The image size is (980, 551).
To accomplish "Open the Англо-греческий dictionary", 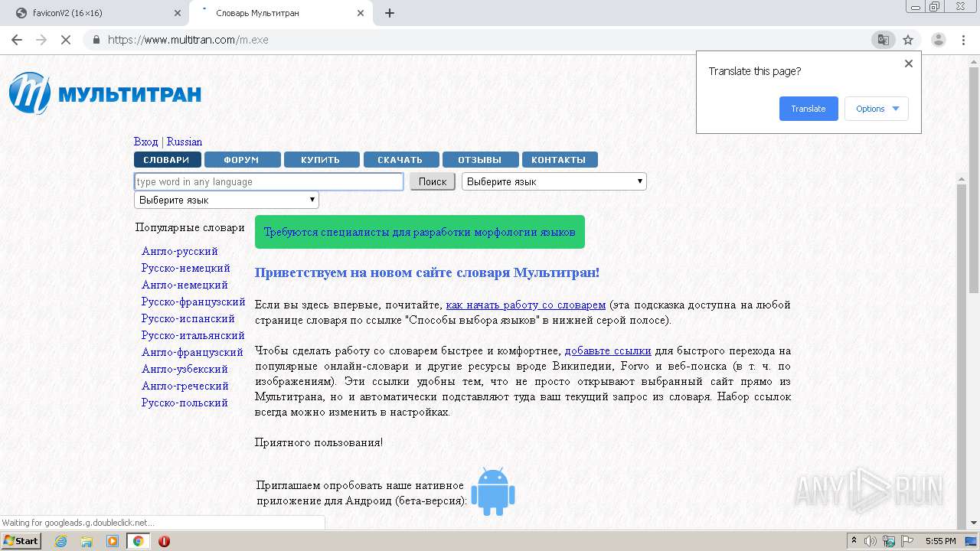I will click(x=185, y=386).
